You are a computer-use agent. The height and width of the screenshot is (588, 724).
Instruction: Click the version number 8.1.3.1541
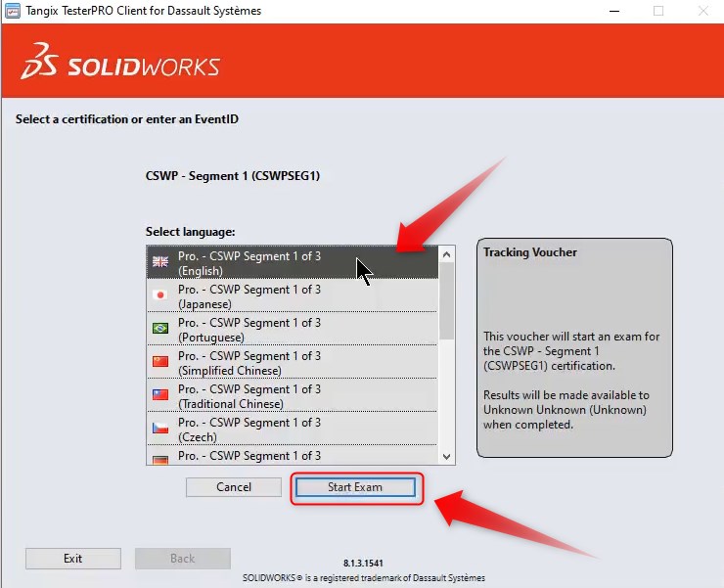[363, 564]
